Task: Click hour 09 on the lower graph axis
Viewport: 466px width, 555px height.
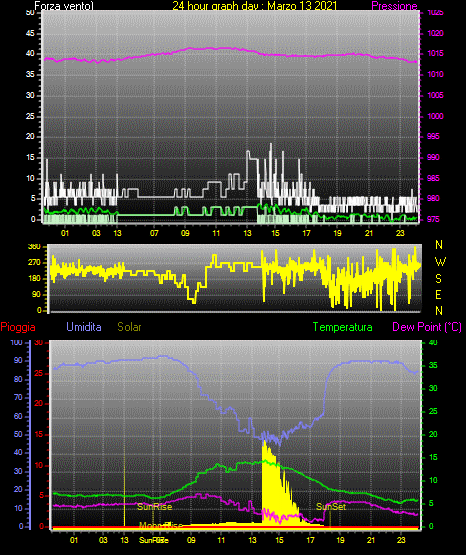Action: [191, 540]
